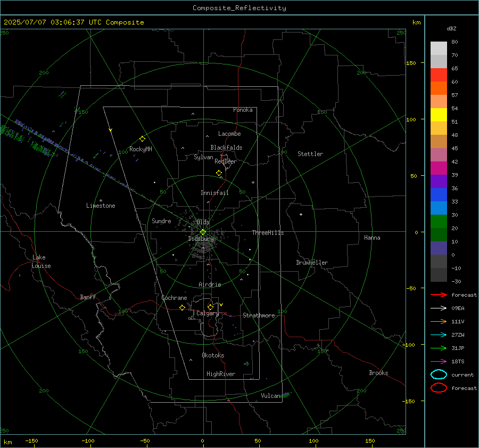479x448 pixels.
Task: Click the ThreeHills city label
Action: 268,233
